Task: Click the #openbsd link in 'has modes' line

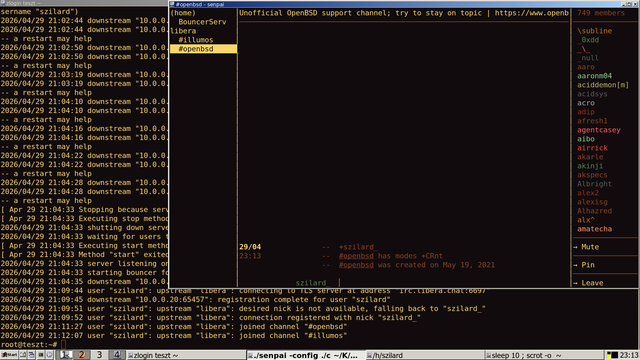Action: pos(356,256)
